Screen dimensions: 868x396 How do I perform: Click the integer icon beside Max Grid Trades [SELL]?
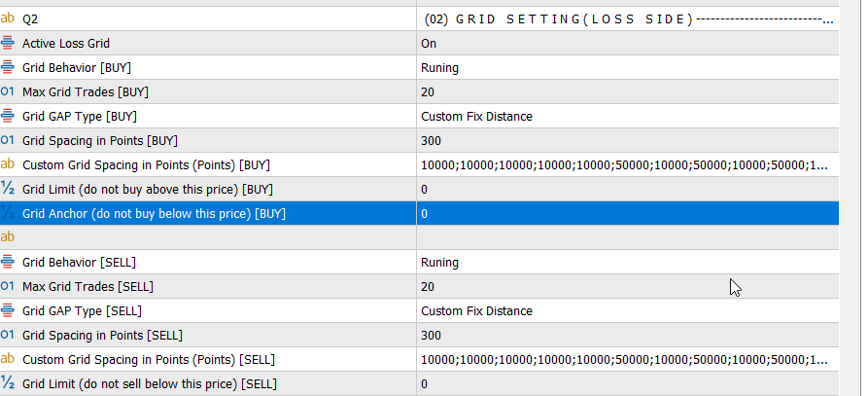click(9, 287)
